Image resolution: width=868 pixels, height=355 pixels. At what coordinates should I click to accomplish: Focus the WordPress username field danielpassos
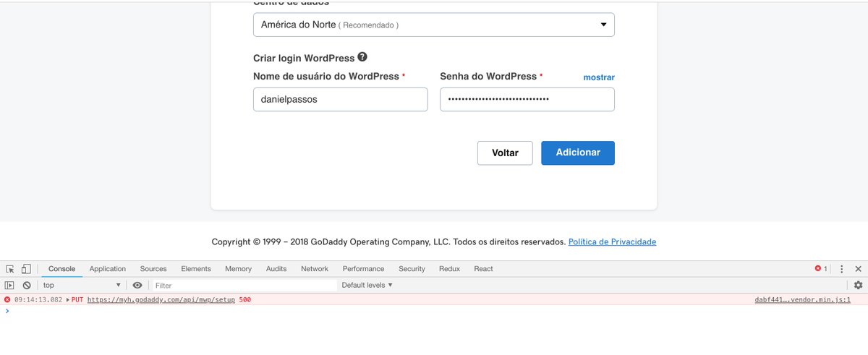point(341,100)
